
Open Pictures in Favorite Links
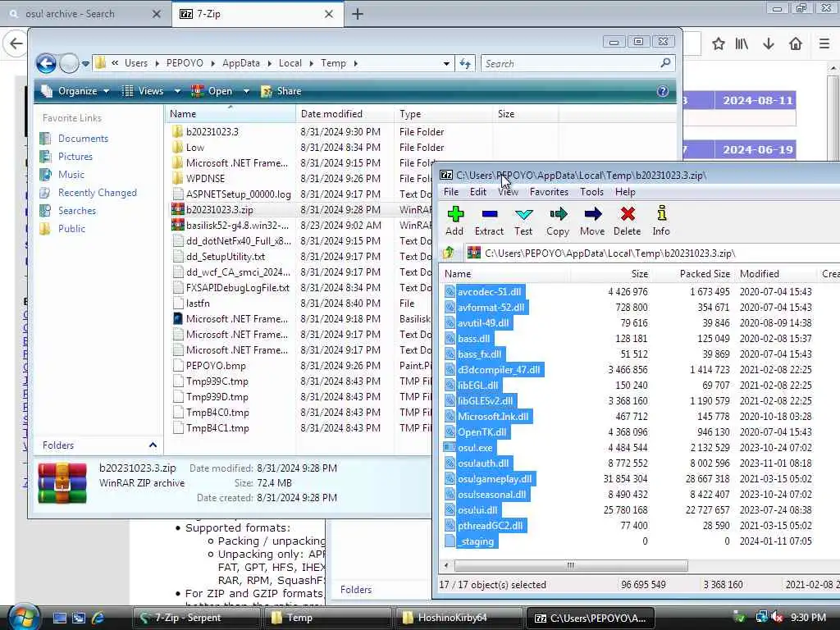point(75,157)
